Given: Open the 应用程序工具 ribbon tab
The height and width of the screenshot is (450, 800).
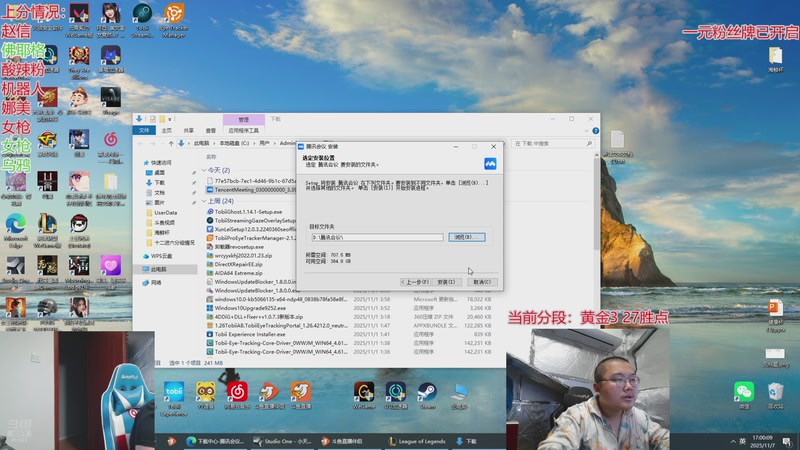Looking at the screenshot, I should tap(243, 131).
